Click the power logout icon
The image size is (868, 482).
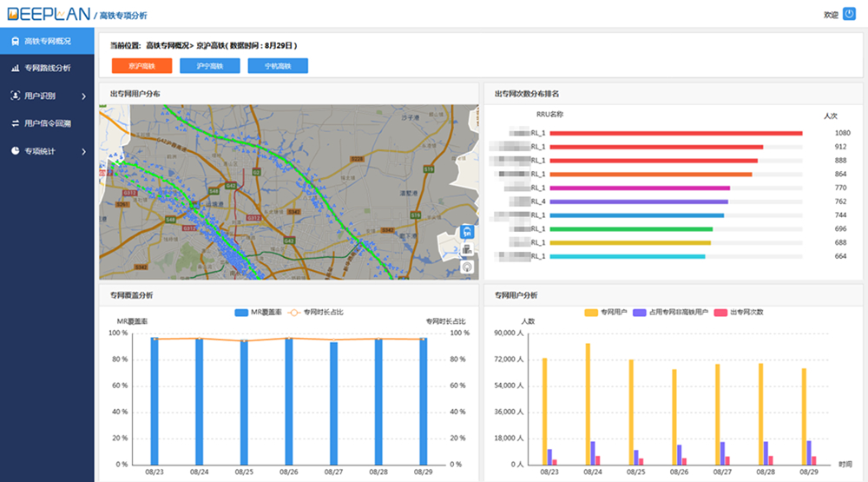(850, 14)
